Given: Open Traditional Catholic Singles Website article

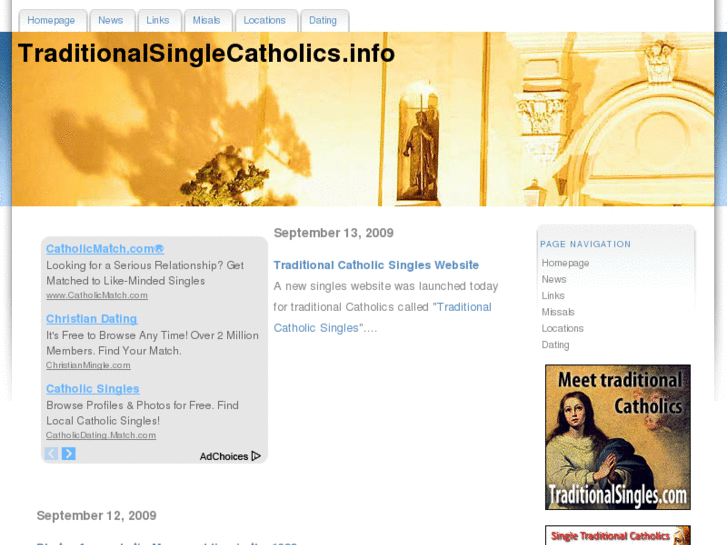Looking at the screenshot, I should point(376,265).
